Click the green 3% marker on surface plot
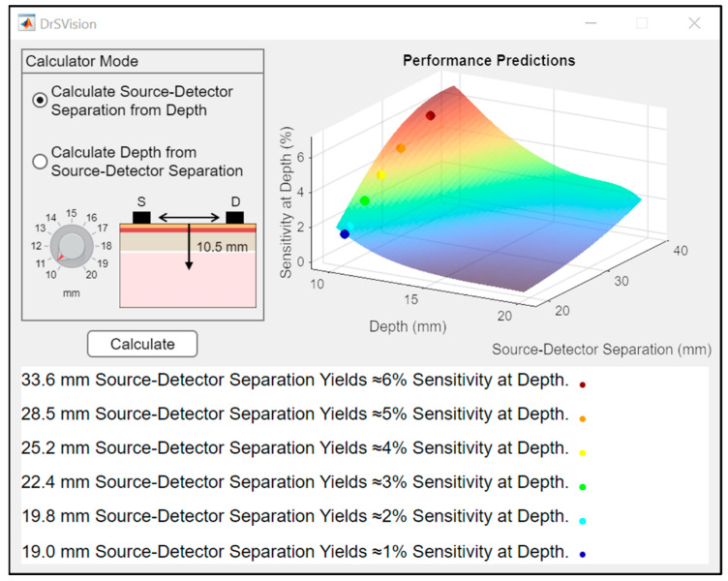 pos(364,200)
